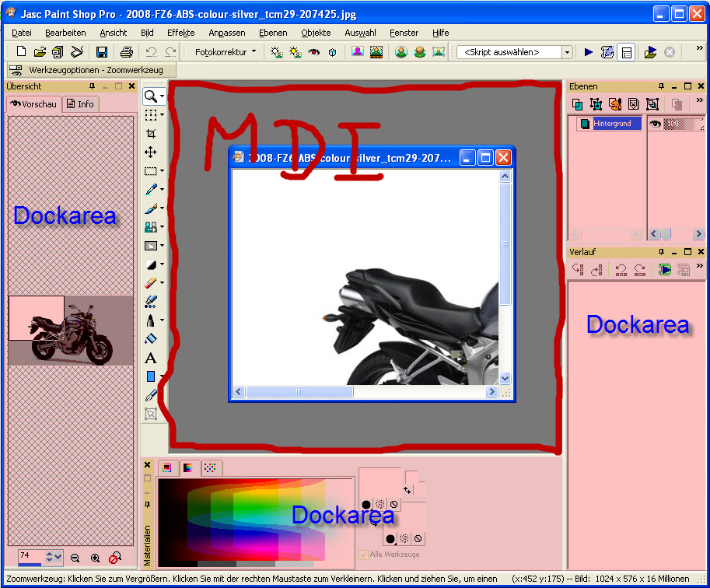Expand the Clone Brush tool flyout arrow

(x=162, y=226)
